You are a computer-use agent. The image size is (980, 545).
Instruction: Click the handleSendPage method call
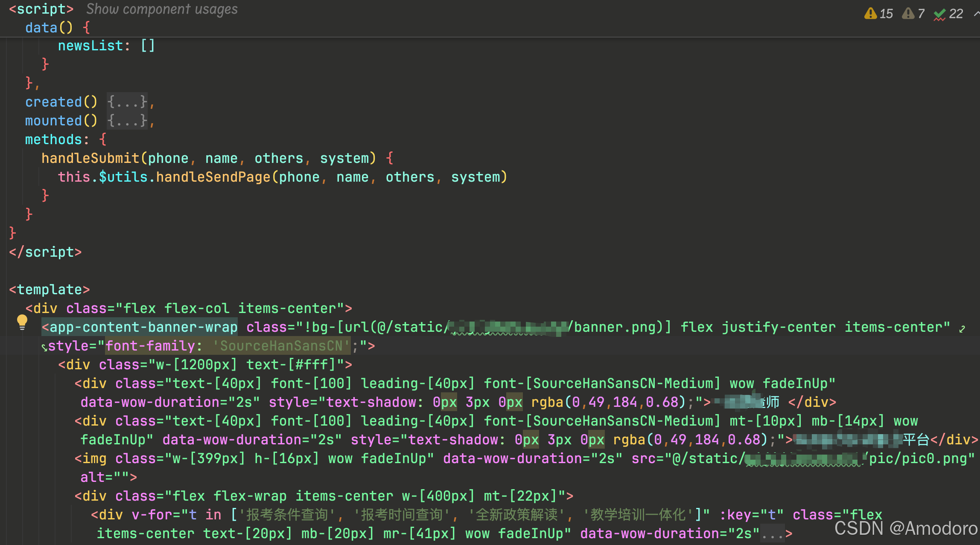213,177
